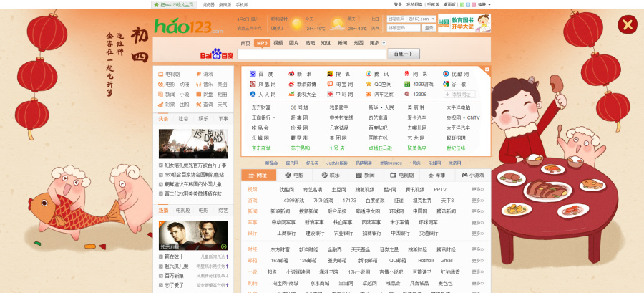Screen dimensions: 644x293
Task: Open the 我的网盘 top link
Action: tap(414, 4)
